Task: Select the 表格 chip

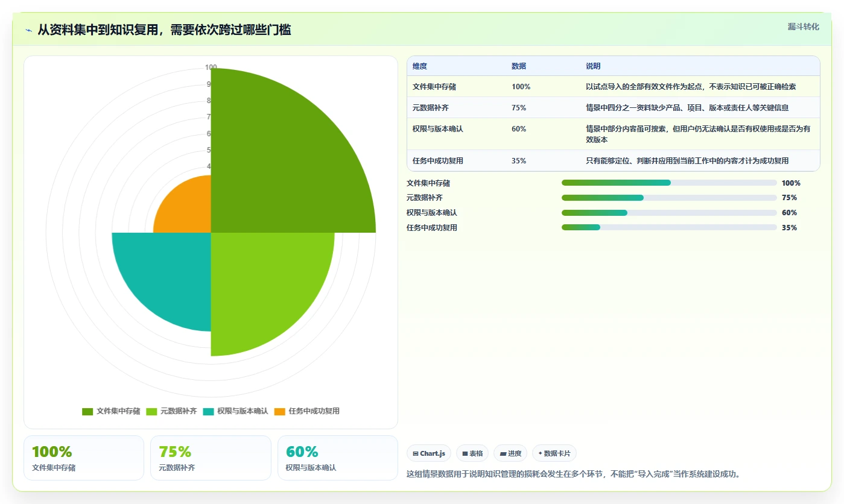Action: [472, 453]
